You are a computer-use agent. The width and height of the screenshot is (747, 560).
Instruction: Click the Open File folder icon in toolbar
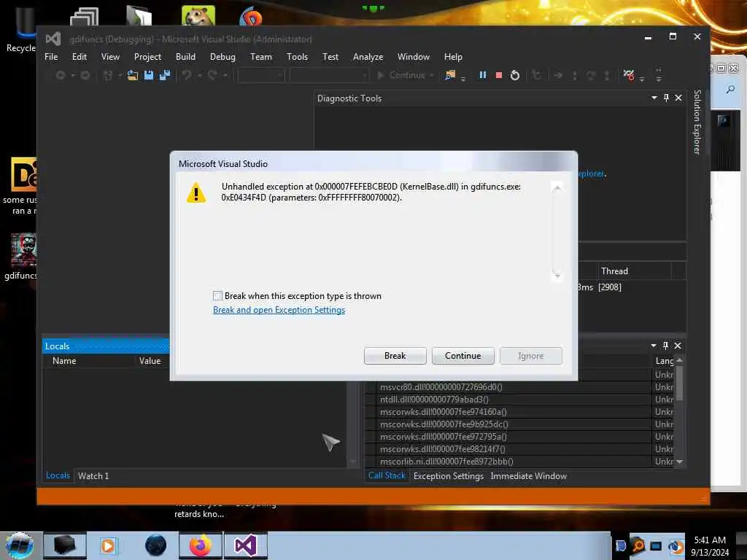[x=133, y=75]
